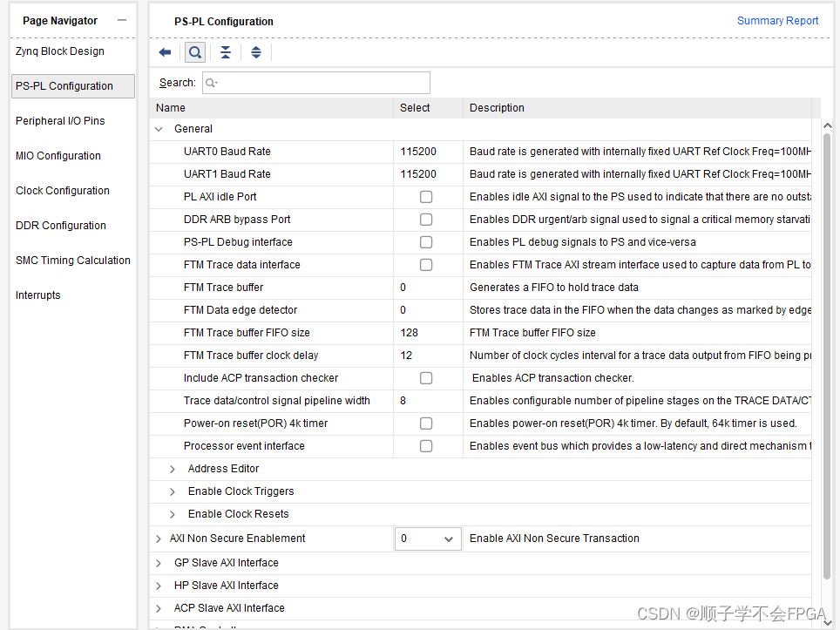The height and width of the screenshot is (630, 840).
Task: Expand the GP Slave AXI Interface node
Action: [x=159, y=563]
